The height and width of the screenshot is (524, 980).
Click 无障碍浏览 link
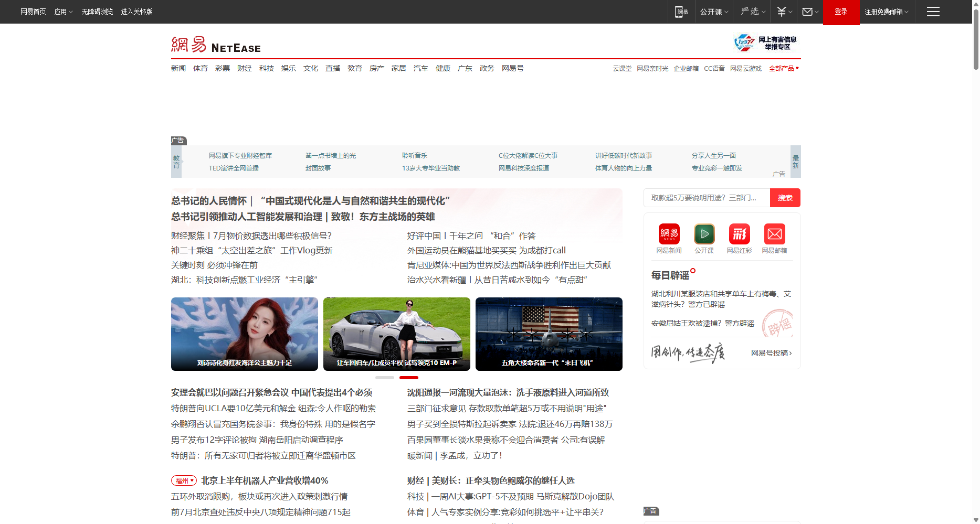point(97,12)
